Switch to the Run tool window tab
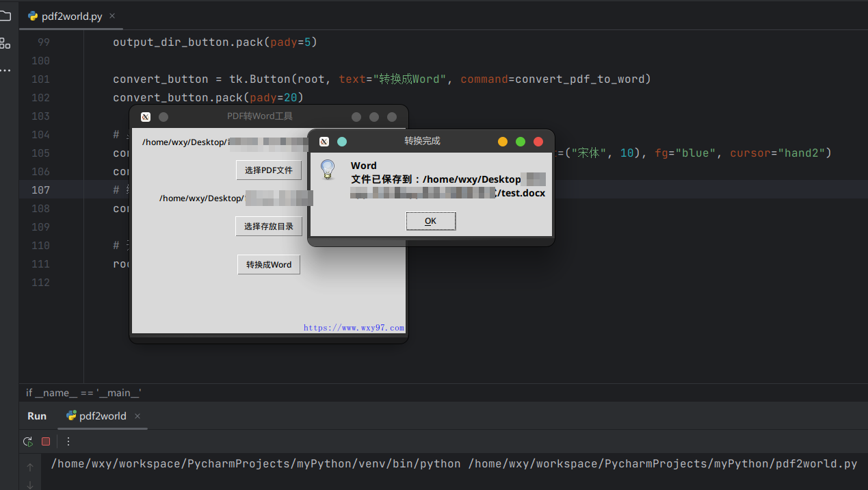This screenshot has height=490, width=868. click(36, 415)
